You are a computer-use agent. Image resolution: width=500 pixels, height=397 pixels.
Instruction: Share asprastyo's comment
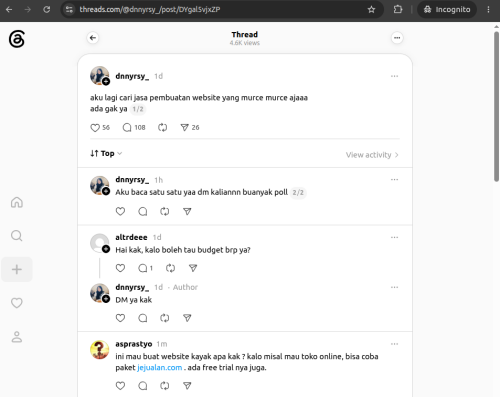click(187, 386)
